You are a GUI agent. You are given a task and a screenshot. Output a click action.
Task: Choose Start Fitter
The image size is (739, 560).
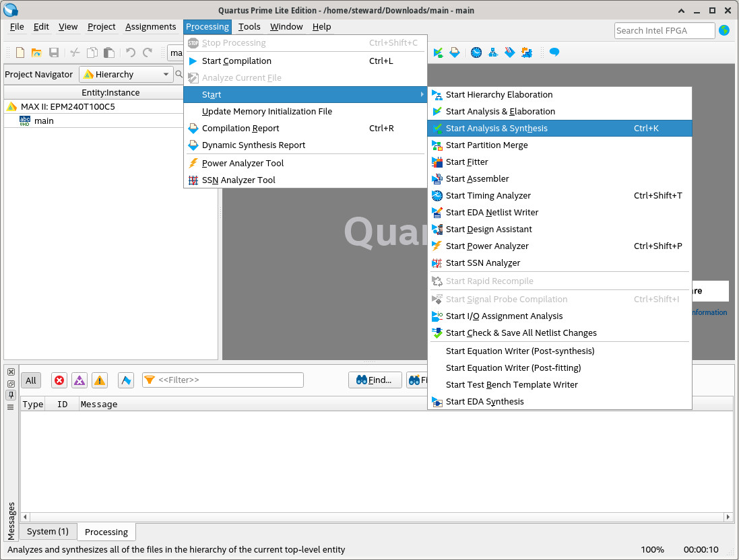tap(559, 162)
